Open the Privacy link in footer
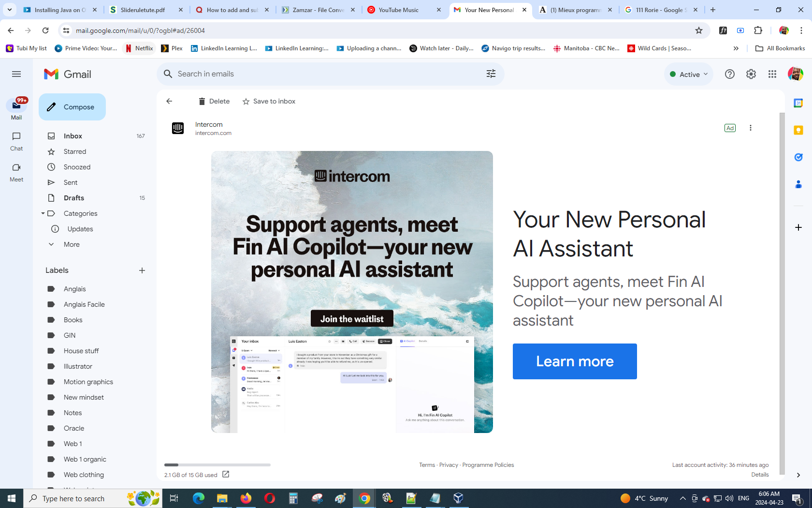This screenshot has height=508, width=812. 449,465
